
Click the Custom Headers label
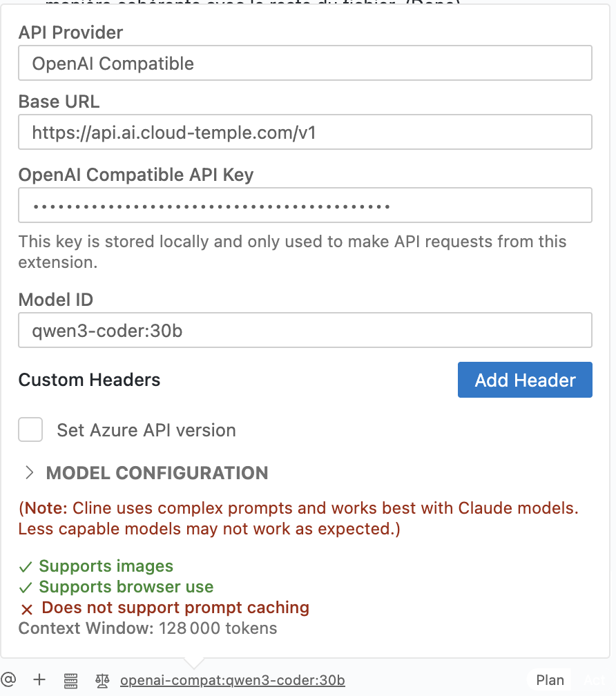(x=89, y=380)
